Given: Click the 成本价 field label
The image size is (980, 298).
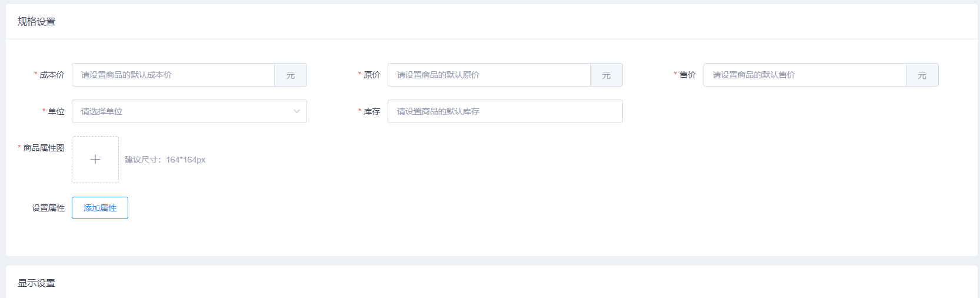Looking at the screenshot, I should [52, 75].
